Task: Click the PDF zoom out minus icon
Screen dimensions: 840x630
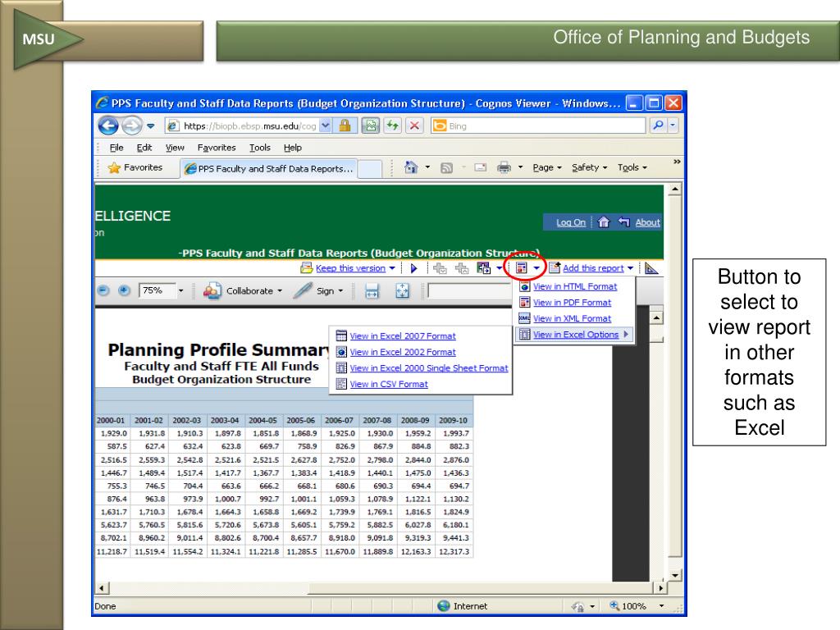Action: click(x=103, y=290)
